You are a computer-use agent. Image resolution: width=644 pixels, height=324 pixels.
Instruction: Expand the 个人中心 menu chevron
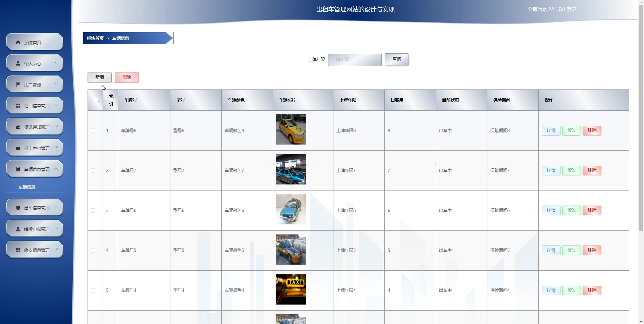tap(56, 63)
